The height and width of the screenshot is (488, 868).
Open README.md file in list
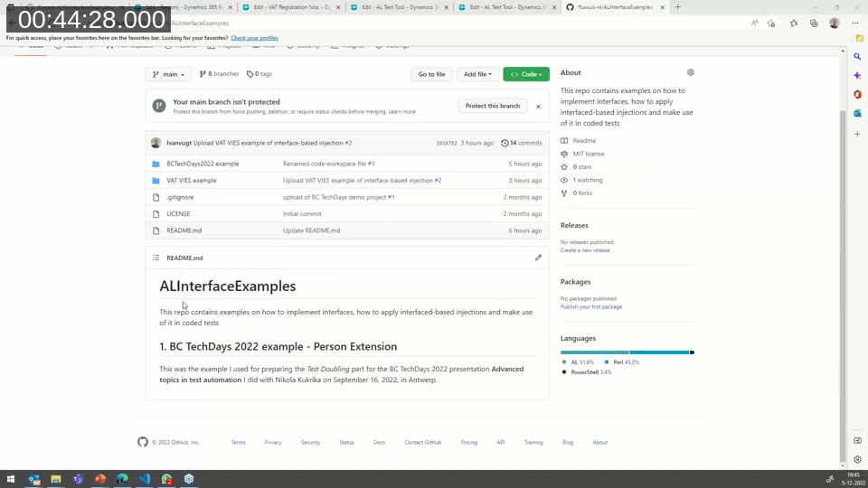184,230
